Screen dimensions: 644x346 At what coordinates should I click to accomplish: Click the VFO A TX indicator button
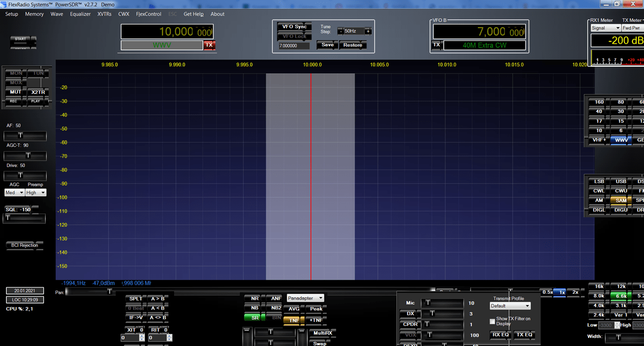209,45
